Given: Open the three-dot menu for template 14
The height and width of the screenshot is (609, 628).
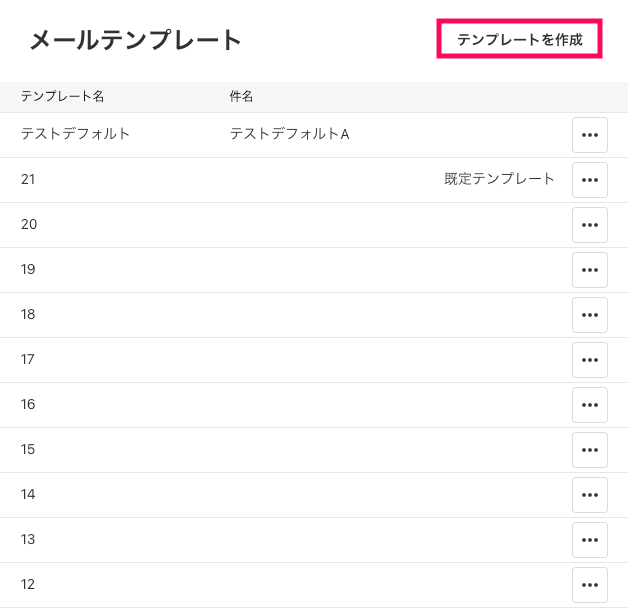Looking at the screenshot, I should pyautogui.click(x=589, y=495).
